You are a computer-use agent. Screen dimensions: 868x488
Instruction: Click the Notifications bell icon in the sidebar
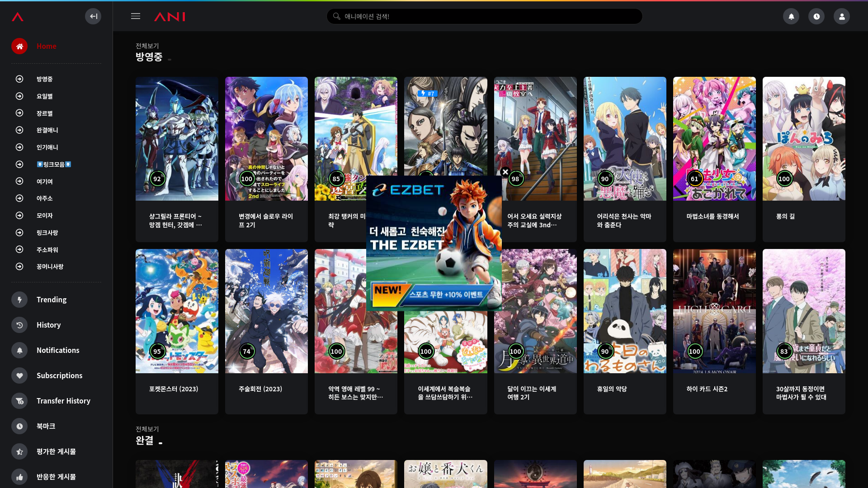click(19, 350)
